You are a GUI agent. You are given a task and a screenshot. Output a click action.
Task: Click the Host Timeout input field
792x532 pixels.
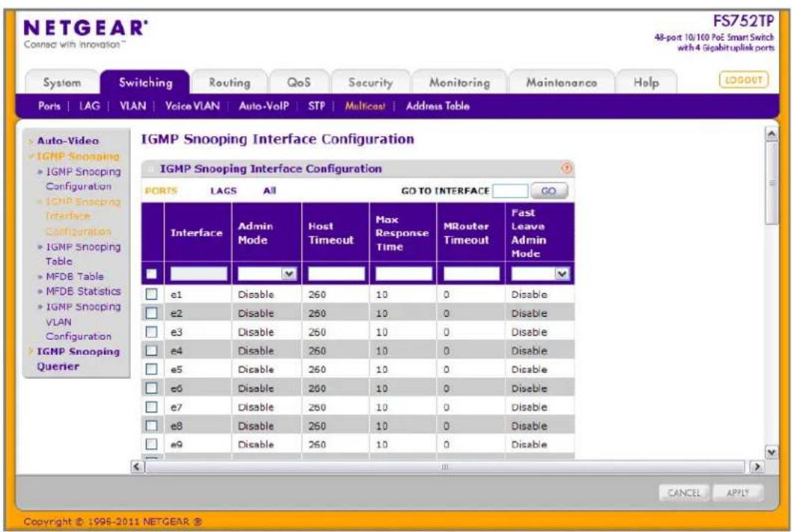click(336, 273)
